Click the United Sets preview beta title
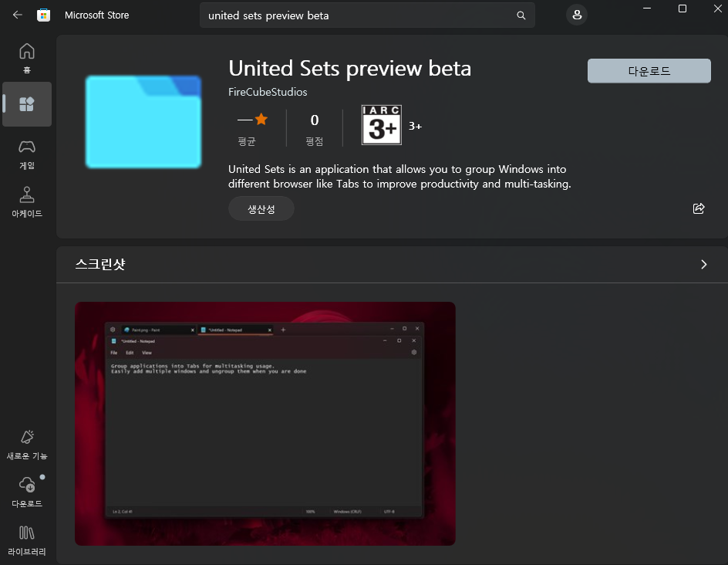This screenshot has width=728, height=565. pos(349,68)
